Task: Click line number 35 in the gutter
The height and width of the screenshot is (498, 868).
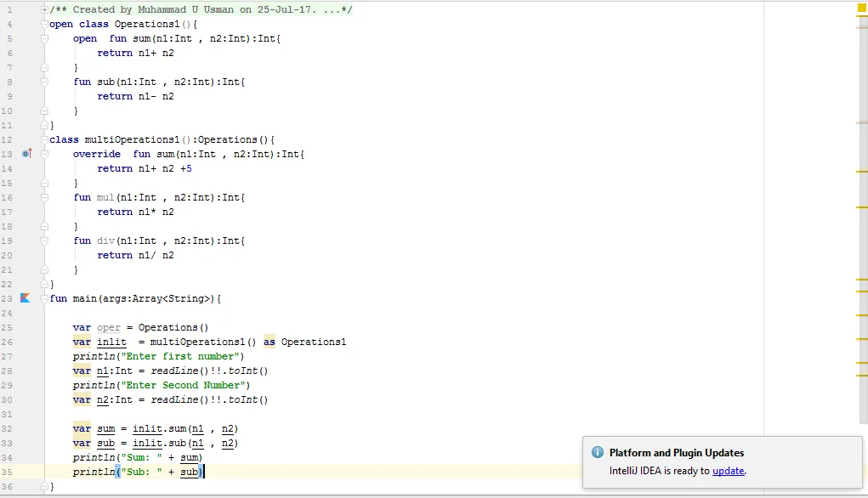Action: coord(7,472)
